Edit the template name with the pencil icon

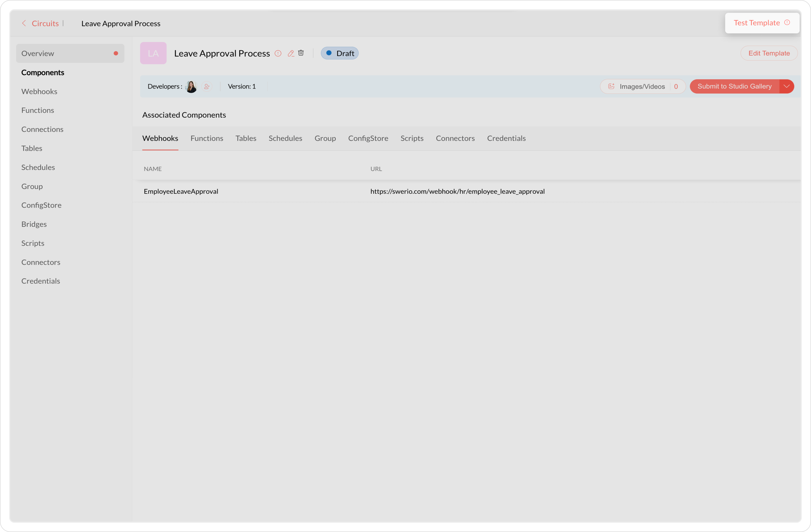coord(291,53)
